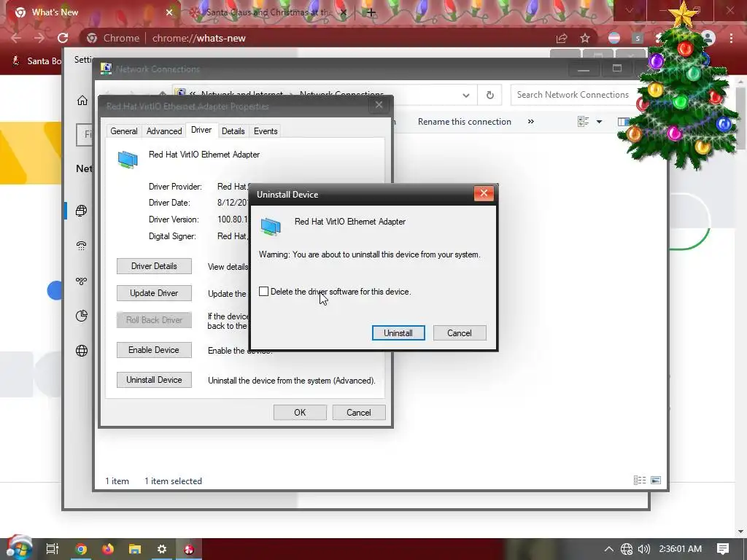The width and height of the screenshot is (747, 560).
Task: Show hidden system tray icons
Action: [x=609, y=549]
